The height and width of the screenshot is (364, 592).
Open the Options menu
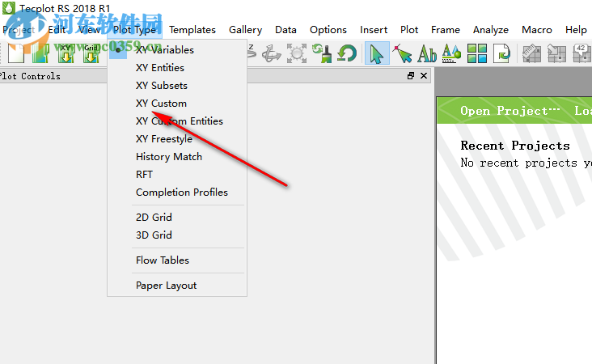click(328, 30)
